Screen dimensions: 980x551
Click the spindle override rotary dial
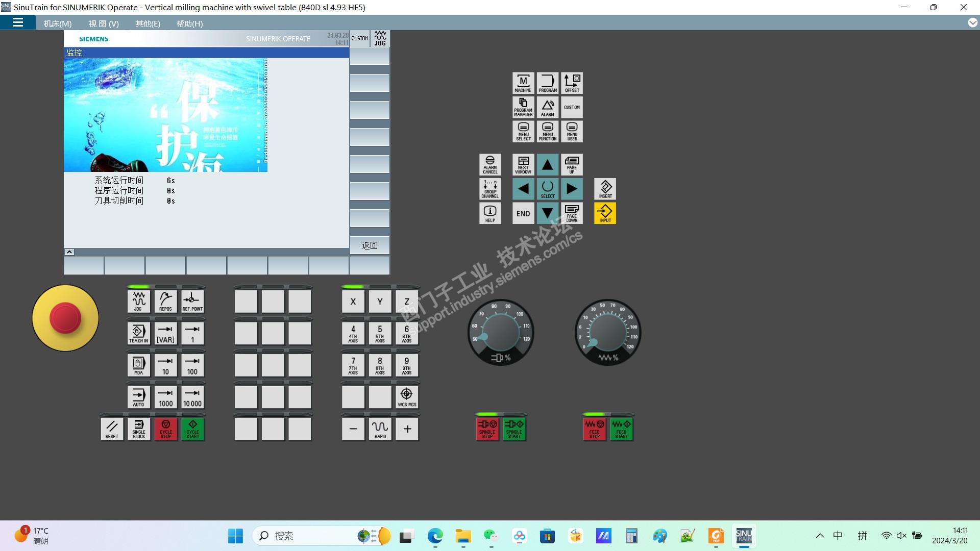point(501,332)
